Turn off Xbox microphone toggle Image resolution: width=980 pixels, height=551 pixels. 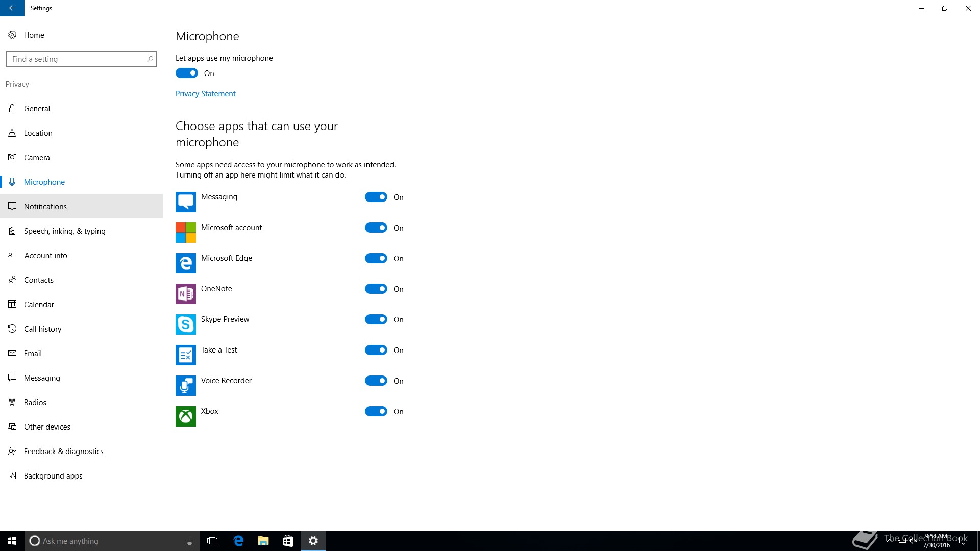[x=376, y=412]
